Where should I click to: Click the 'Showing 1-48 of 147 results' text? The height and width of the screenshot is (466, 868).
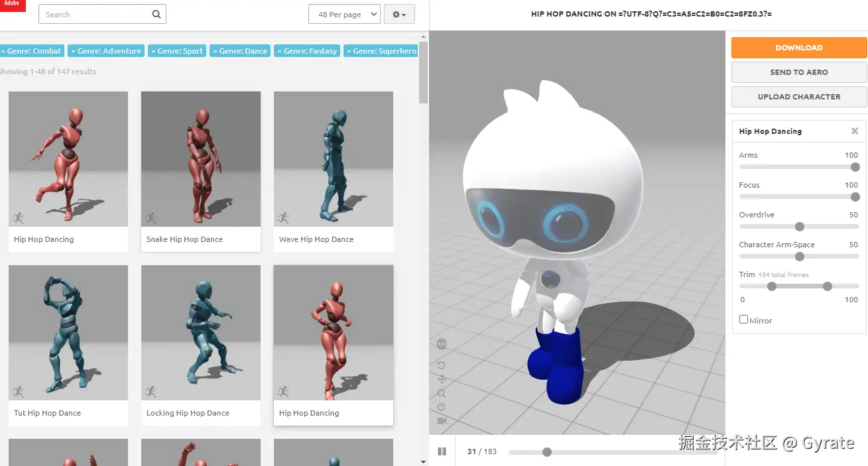[47, 72]
